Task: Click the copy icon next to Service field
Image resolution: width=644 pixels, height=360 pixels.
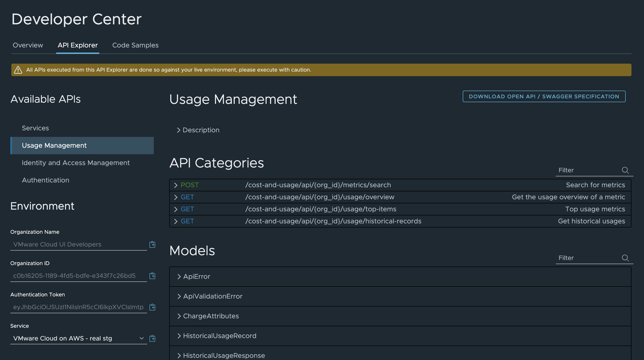Action: (153, 338)
